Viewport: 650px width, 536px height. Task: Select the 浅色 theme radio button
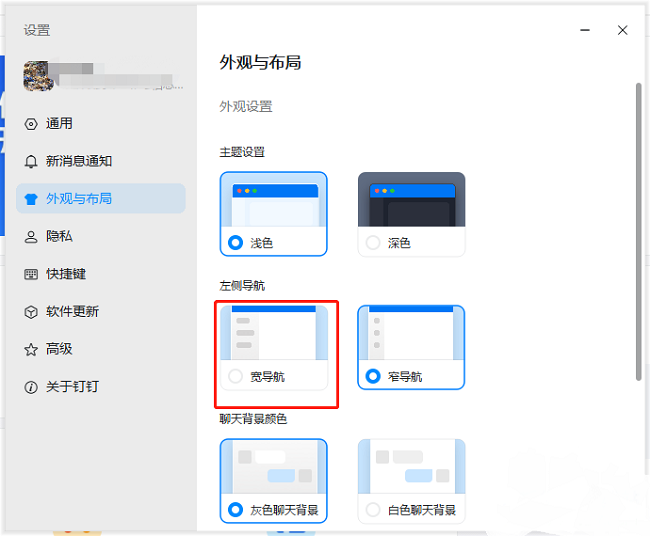tap(235, 243)
